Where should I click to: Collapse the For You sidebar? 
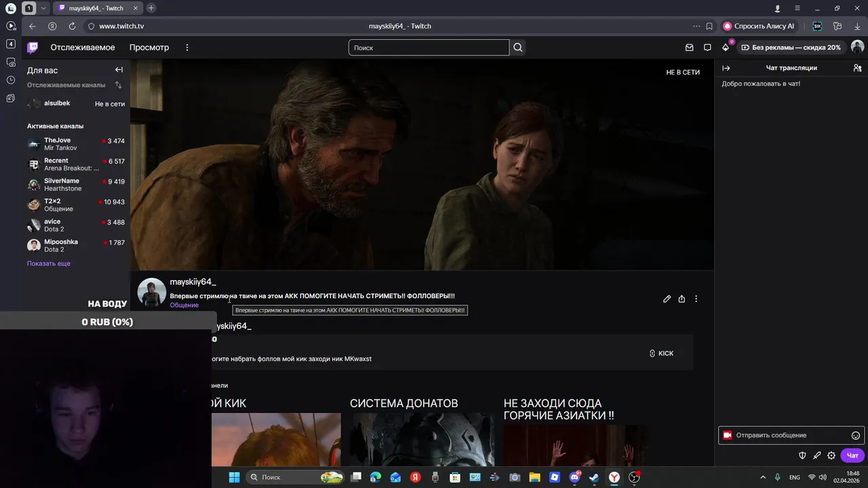(x=119, y=70)
